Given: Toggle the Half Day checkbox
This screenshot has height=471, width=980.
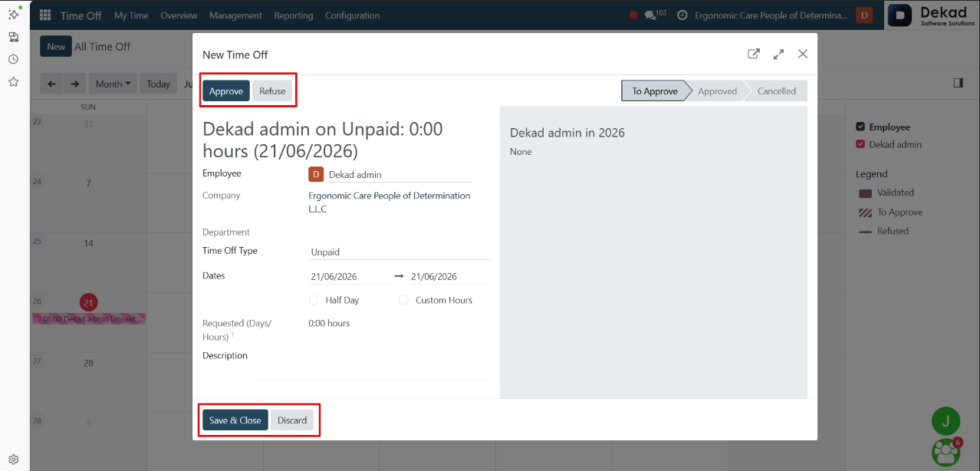Looking at the screenshot, I should click(314, 300).
